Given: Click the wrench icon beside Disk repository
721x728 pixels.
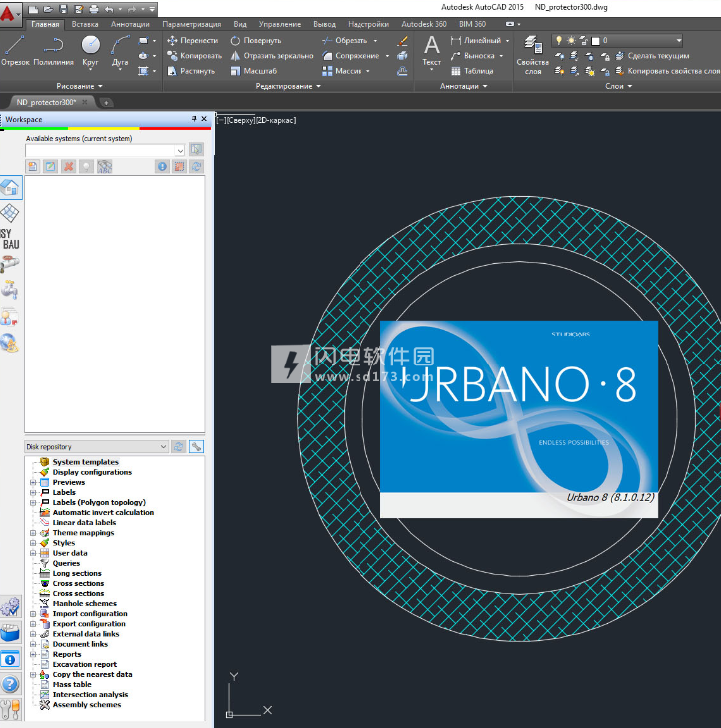Looking at the screenshot, I should (197, 446).
